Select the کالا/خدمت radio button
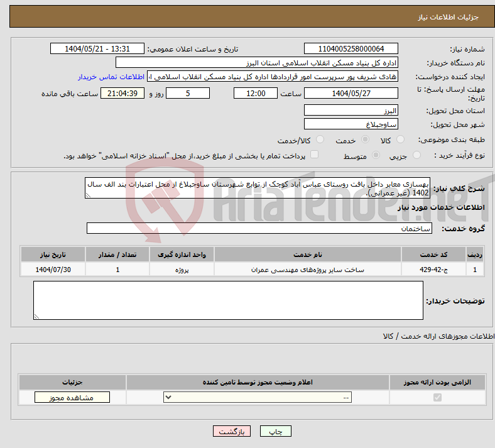 (320, 139)
